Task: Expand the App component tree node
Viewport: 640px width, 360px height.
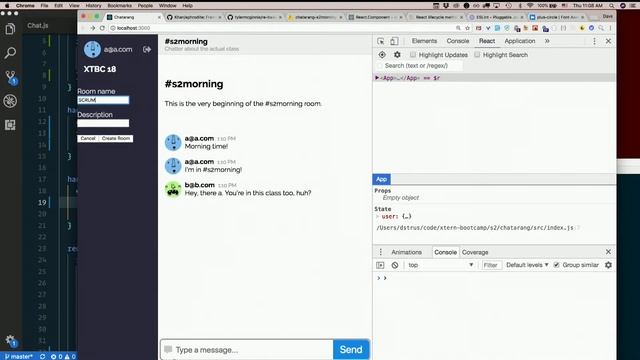Action: (377, 78)
